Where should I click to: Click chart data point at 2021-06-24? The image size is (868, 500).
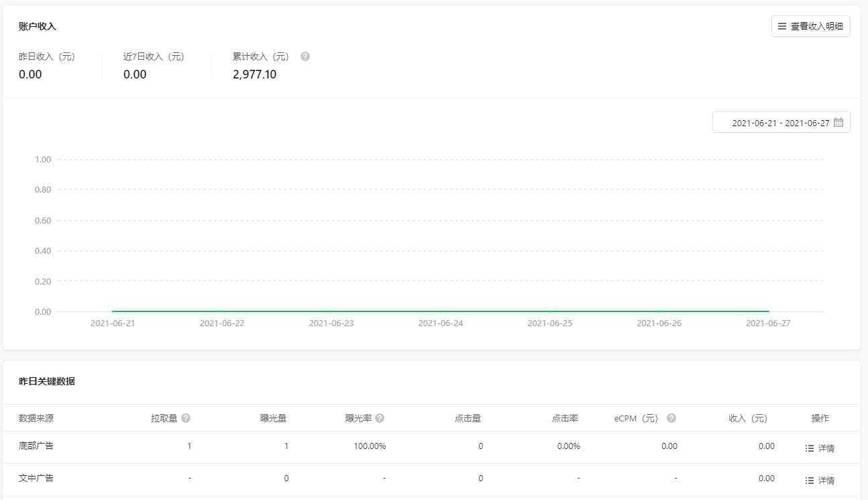point(441,311)
